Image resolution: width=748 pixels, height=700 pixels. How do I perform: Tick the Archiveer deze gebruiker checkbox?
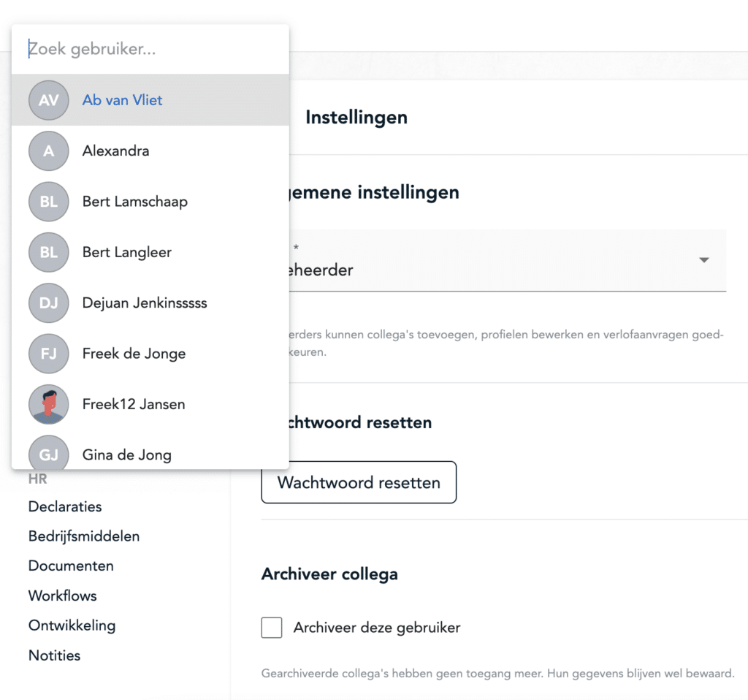point(272,628)
